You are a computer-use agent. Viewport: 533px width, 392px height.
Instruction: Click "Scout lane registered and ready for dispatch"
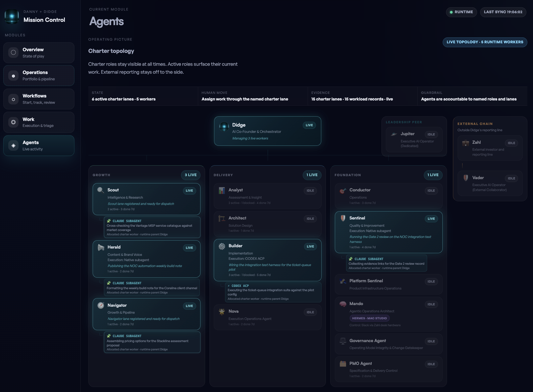coord(141,204)
